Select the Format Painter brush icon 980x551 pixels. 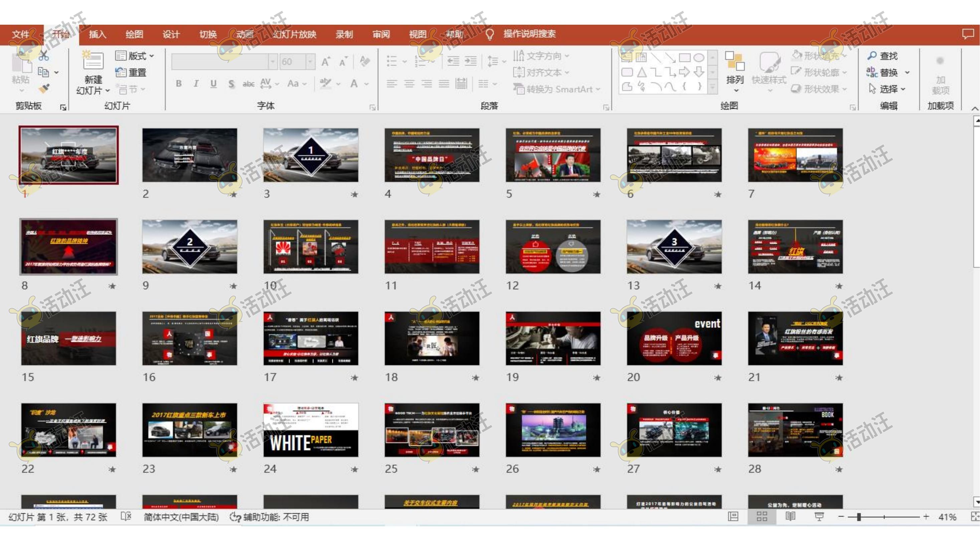(44, 88)
